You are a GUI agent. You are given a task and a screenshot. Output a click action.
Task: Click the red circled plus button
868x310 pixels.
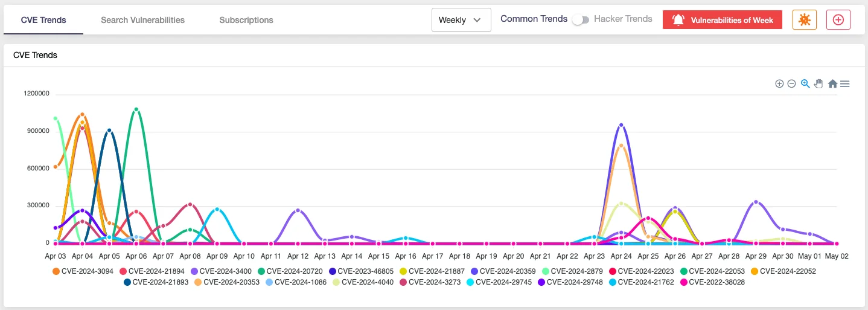tap(838, 19)
